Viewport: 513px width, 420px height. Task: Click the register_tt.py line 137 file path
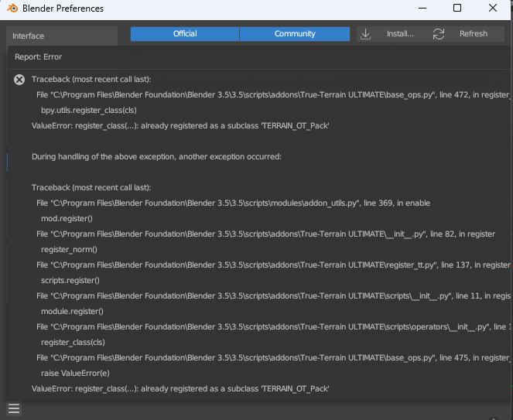[x=273, y=265]
